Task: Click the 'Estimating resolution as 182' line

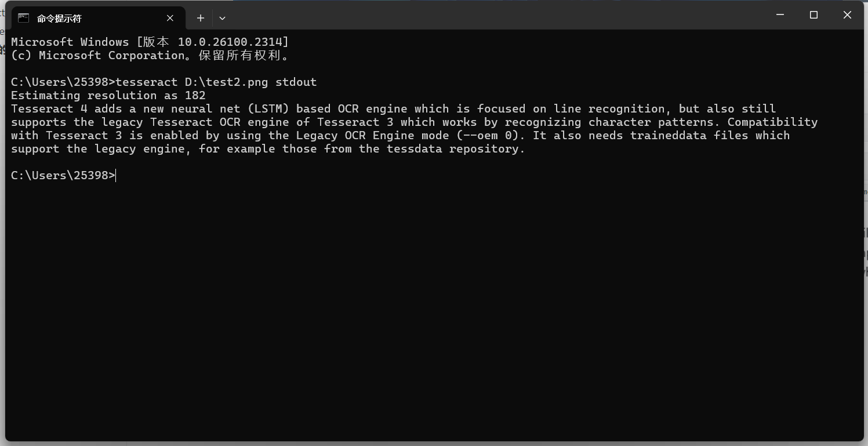Action: click(108, 95)
